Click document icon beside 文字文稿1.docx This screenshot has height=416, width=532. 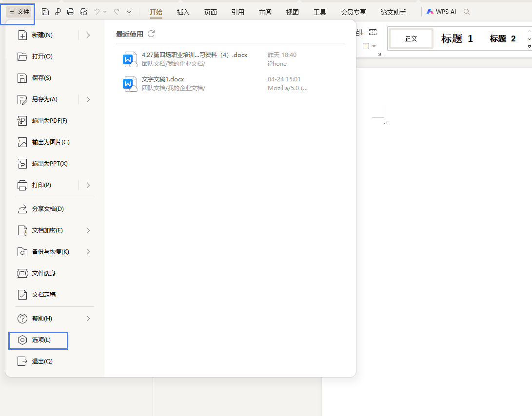130,83
